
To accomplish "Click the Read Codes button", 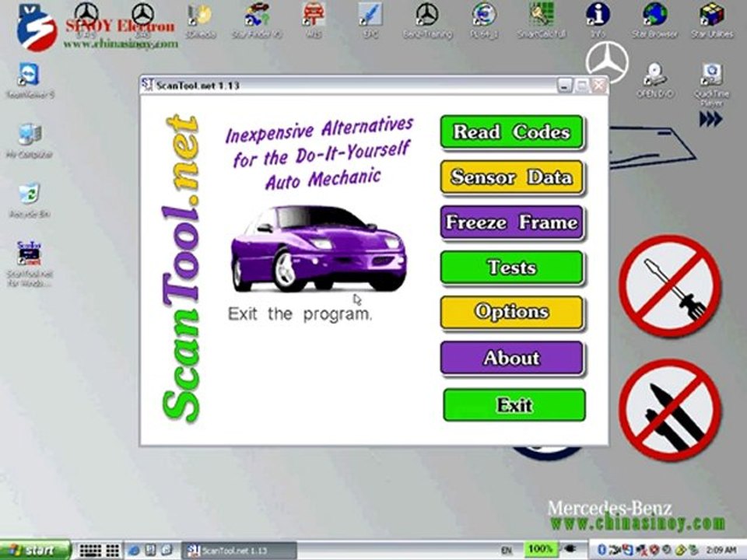I will point(512,132).
